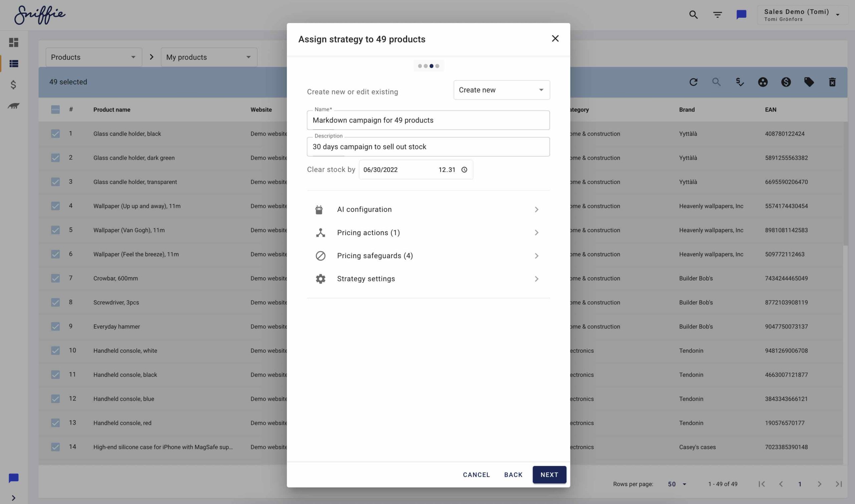This screenshot has height=504, width=855.
Task: Go to the last page of results
Action: point(839,484)
